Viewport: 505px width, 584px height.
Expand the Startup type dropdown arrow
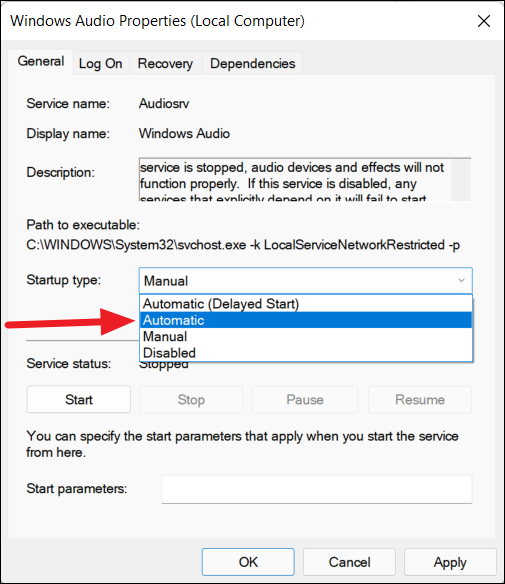click(x=461, y=280)
